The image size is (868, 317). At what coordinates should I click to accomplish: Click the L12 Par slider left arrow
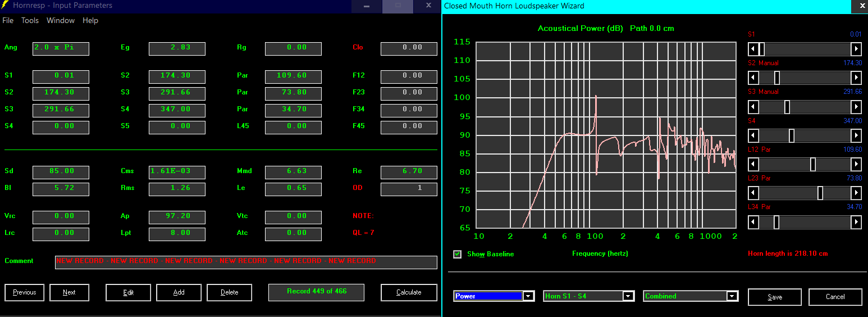point(753,164)
